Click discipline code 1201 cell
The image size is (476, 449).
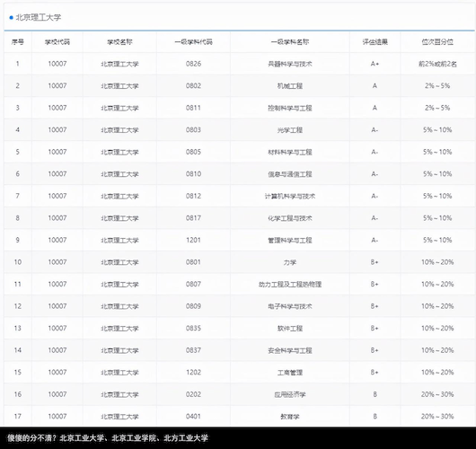[193, 240]
